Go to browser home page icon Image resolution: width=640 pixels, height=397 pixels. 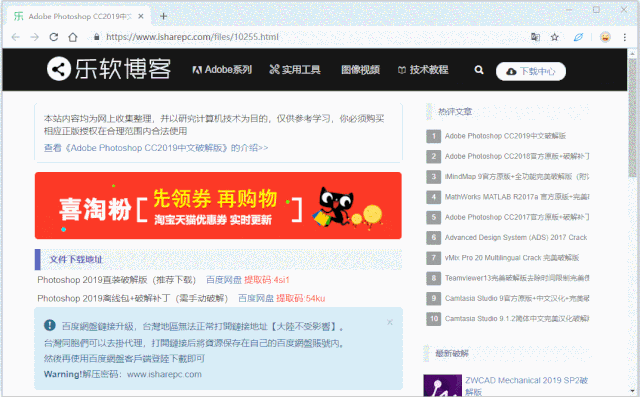click(x=73, y=37)
